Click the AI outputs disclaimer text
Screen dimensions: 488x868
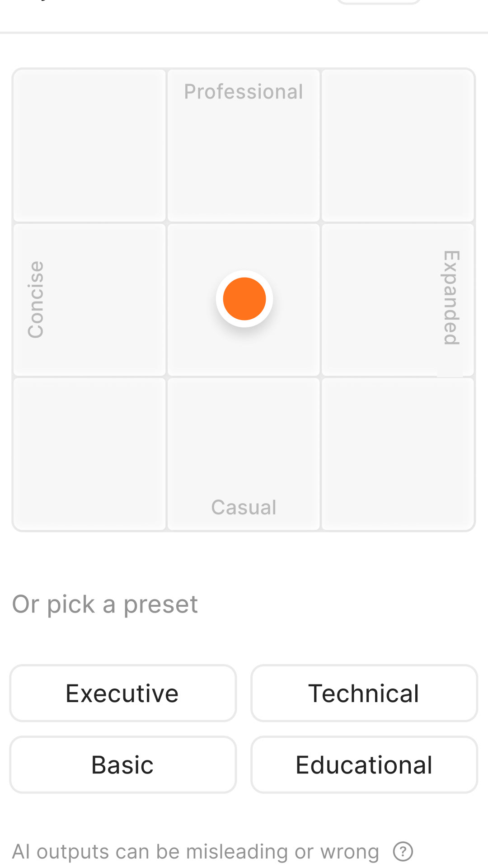[195, 852]
